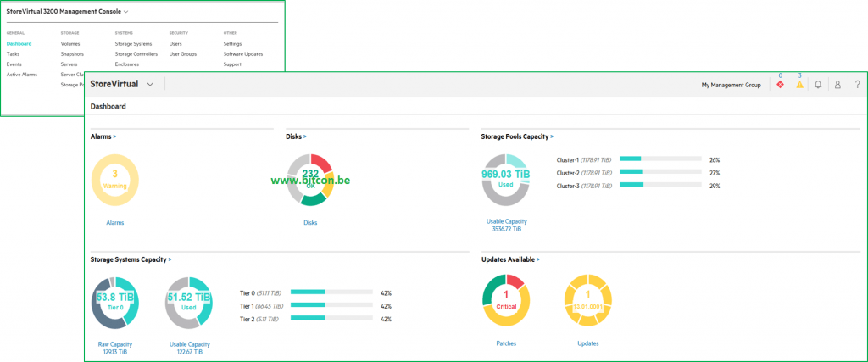Click the Tier 1 capacity progress bar
Viewport: 868px width, 362px height.
pos(332,304)
